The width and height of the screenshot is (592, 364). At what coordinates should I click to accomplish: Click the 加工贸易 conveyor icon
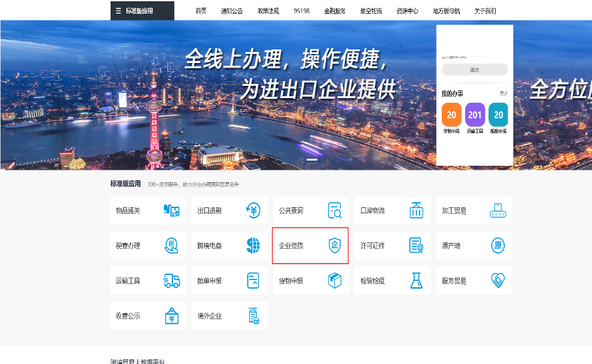pos(498,211)
